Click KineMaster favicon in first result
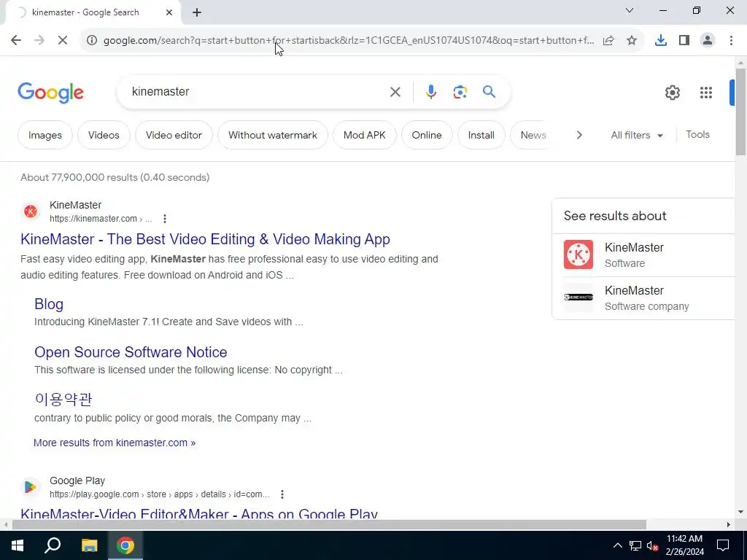 click(x=31, y=211)
